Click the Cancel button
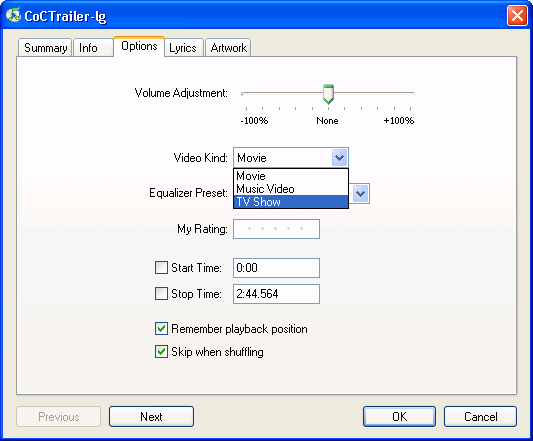This screenshot has width=533, height=441. pos(480,417)
